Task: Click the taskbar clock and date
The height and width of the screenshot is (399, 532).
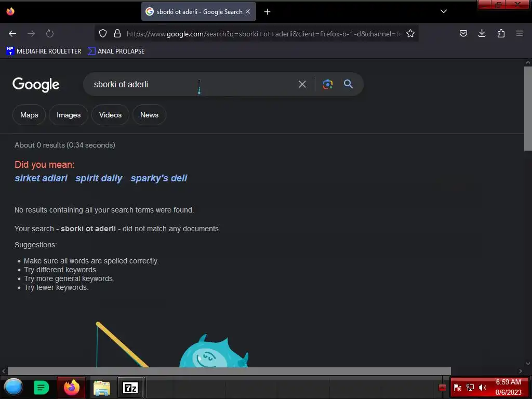Action: point(508,387)
